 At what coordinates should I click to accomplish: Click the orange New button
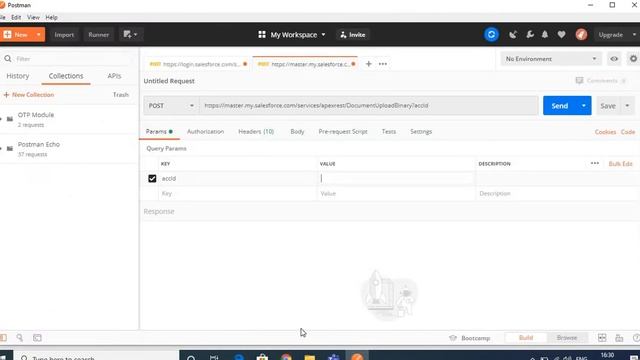click(17, 35)
